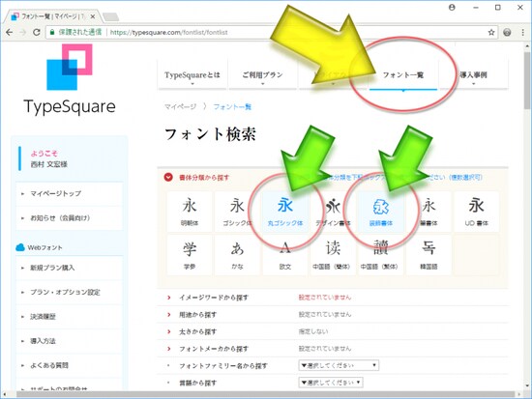The width and height of the screenshot is (532, 399).
Task: Open the Chrome profile avatar icon
Action: [x=452, y=8]
